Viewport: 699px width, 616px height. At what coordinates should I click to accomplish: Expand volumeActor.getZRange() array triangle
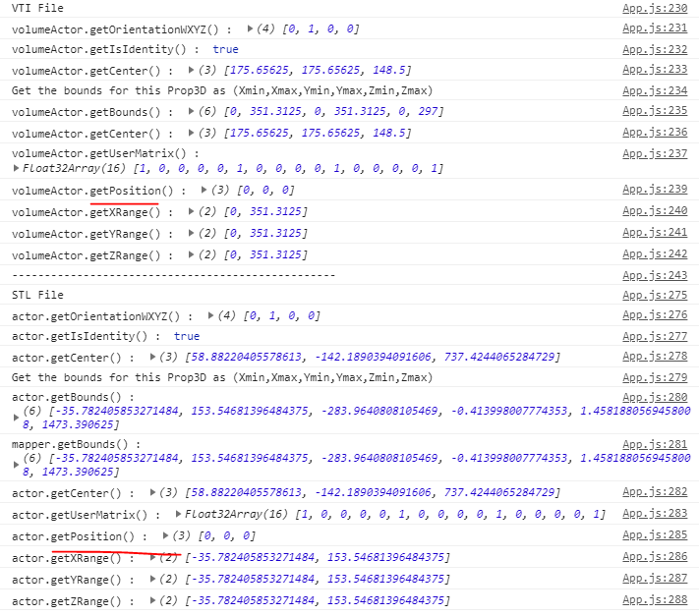(x=192, y=254)
